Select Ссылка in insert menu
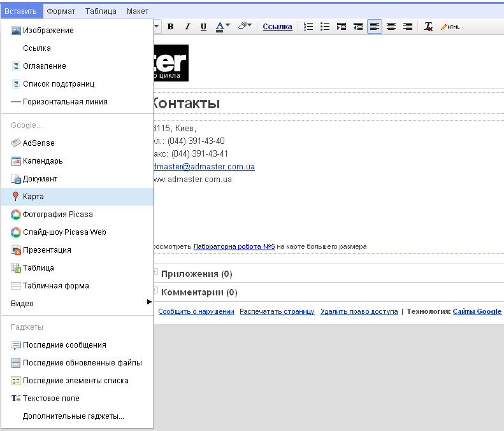504x431 pixels. tap(77, 48)
